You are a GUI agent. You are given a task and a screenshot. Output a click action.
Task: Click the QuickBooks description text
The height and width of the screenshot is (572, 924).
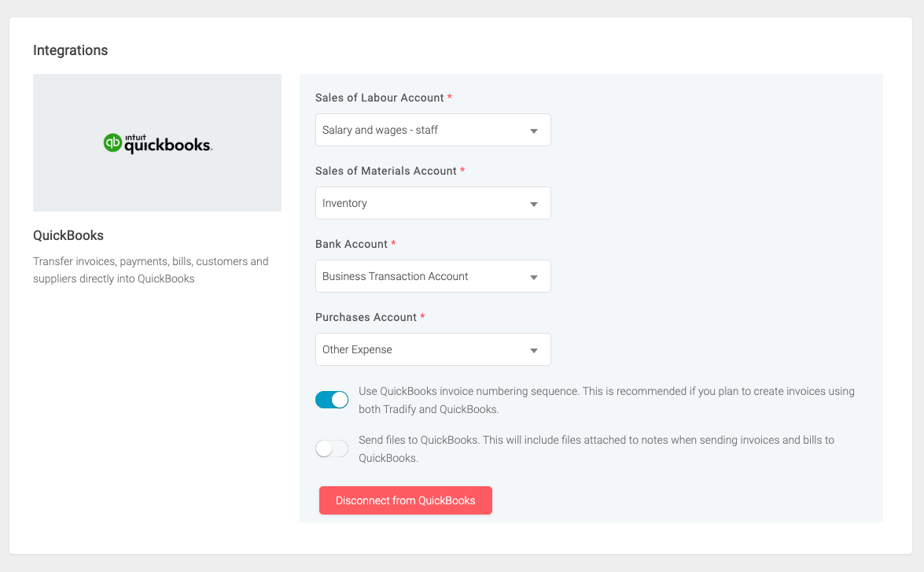point(150,269)
